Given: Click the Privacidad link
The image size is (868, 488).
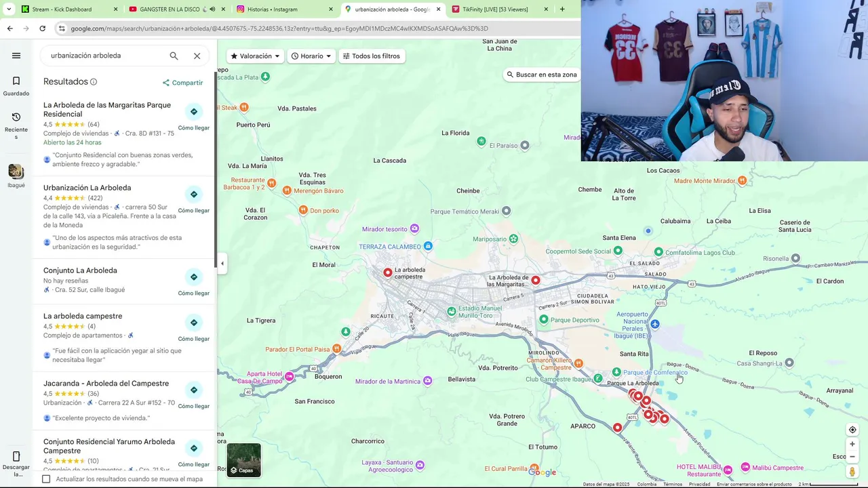Looking at the screenshot, I should click(700, 484).
